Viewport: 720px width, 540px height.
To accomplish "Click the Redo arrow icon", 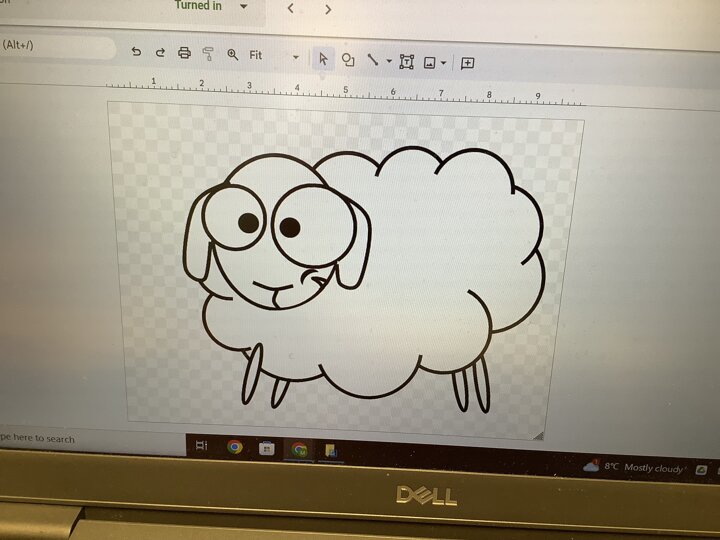I will pos(160,53).
